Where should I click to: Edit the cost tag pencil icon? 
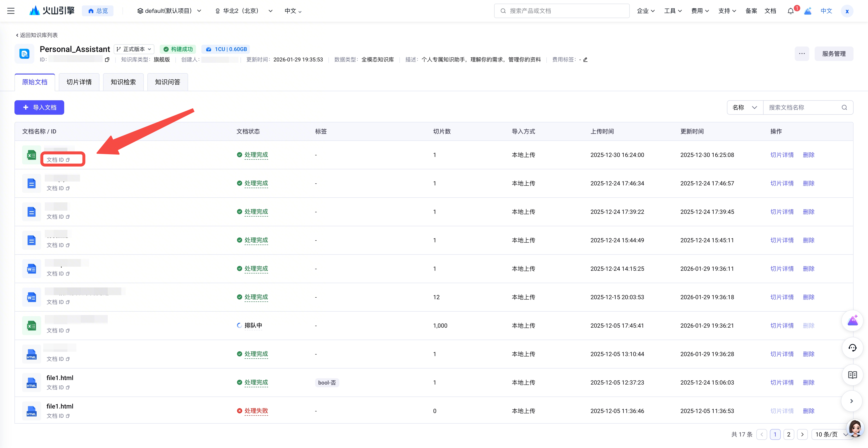585,60
